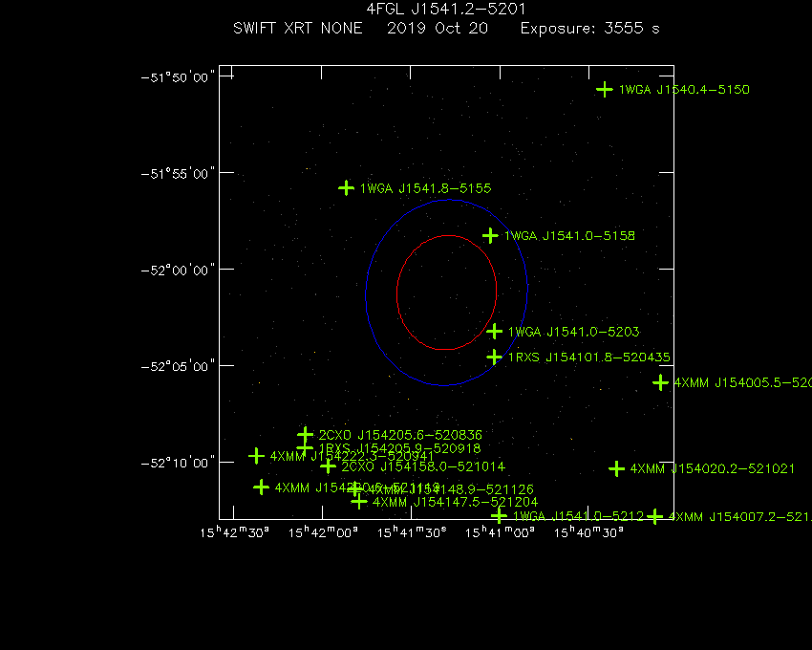The height and width of the screenshot is (650, 812).
Task: Click the right ascension label 15h41m30s
Action: pos(412,532)
